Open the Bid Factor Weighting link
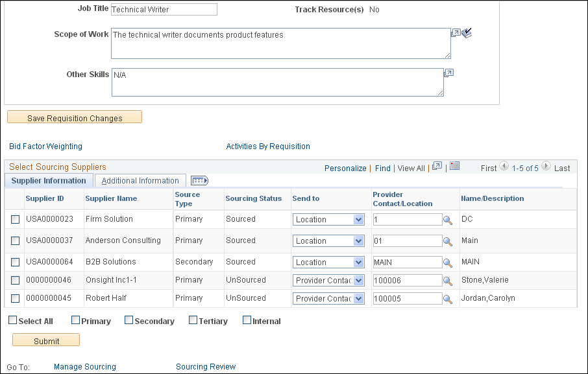Image resolution: width=588 pixels, height=374 pixels. 45,146
